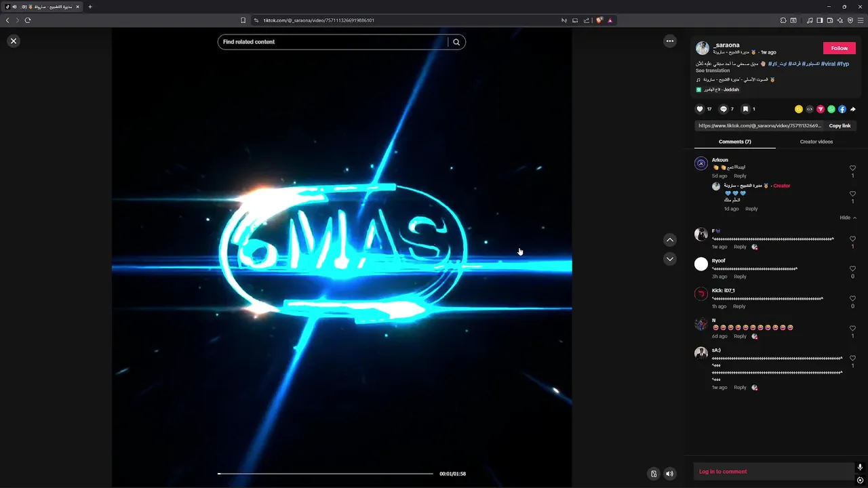Reply to the Kick: iD7_1 comment
The height and width of the screenshot is (488, 868).
(x=739, y=306)
